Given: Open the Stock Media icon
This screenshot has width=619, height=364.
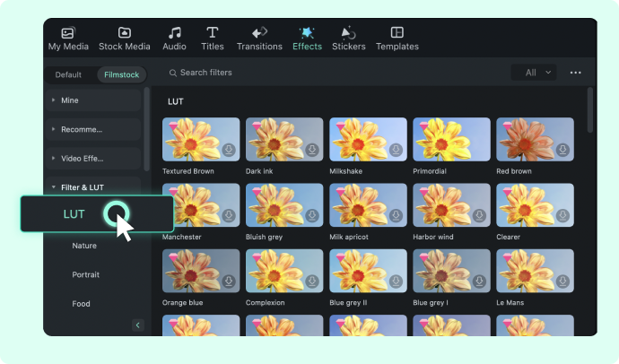Looking at the screenshot, I should pyautogui.click(x=125, y=33).
